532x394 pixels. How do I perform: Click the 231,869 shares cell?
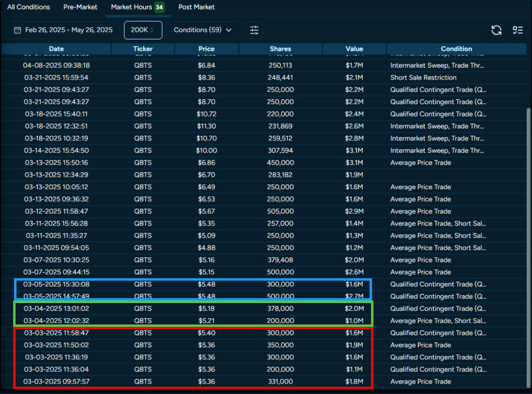coord(280,126)
